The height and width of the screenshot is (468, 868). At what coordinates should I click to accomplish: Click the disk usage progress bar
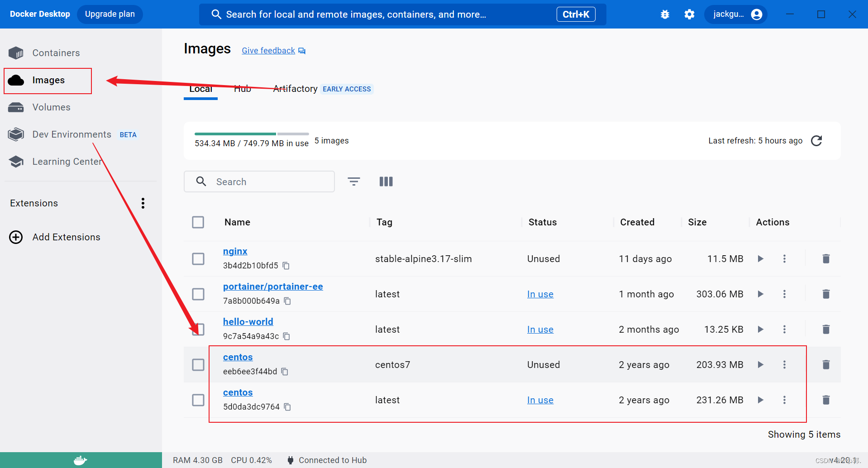[x=252, y=134]
